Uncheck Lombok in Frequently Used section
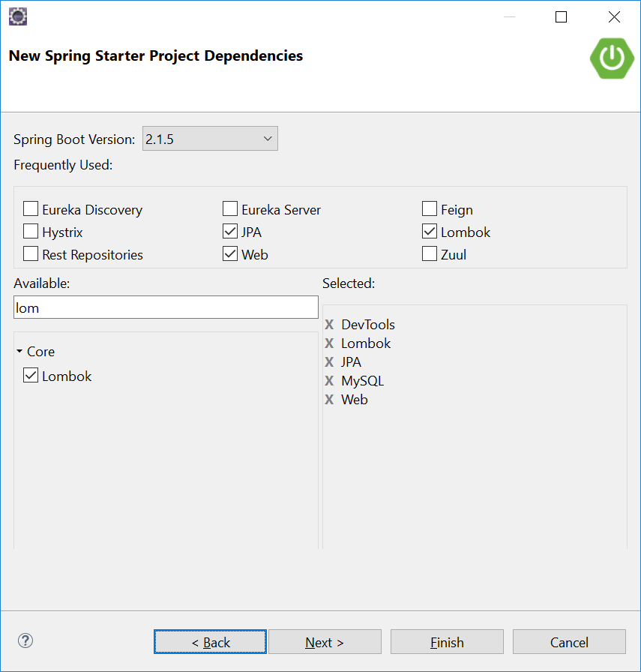This screenshot has height=672, width=641. coord(430,231)
